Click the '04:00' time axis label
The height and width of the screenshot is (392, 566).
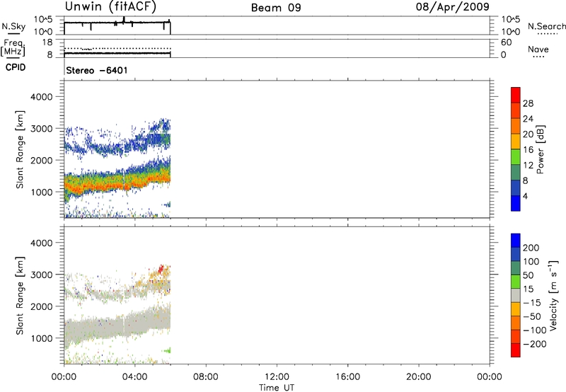(135, 377)
